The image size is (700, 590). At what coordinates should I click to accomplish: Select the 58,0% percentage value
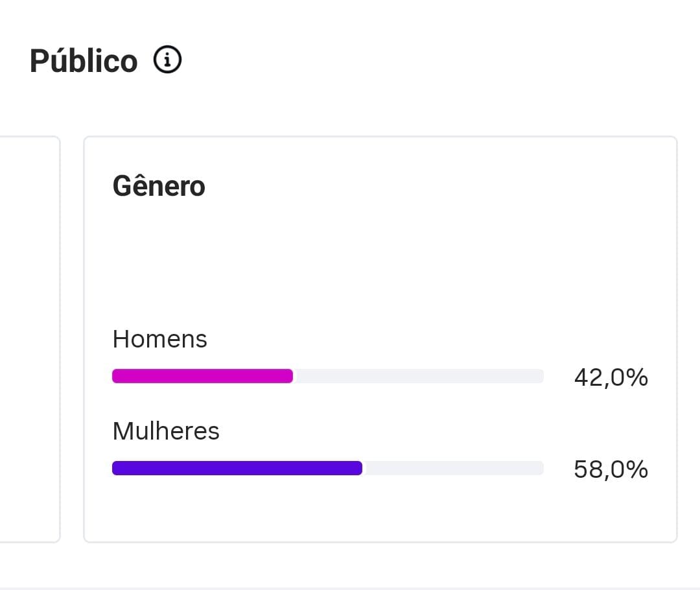click(611, 469)
